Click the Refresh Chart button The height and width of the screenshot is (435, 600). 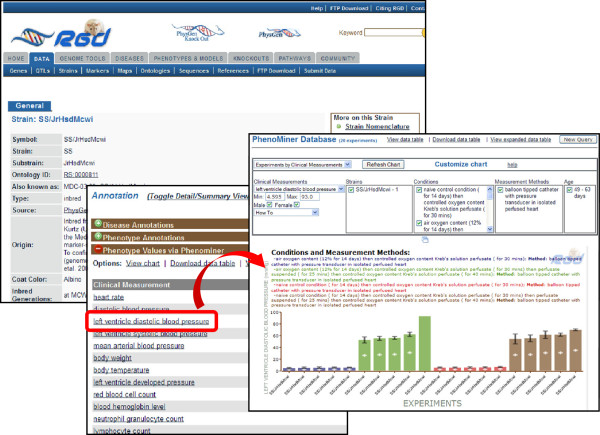click(x=383, y=165)
